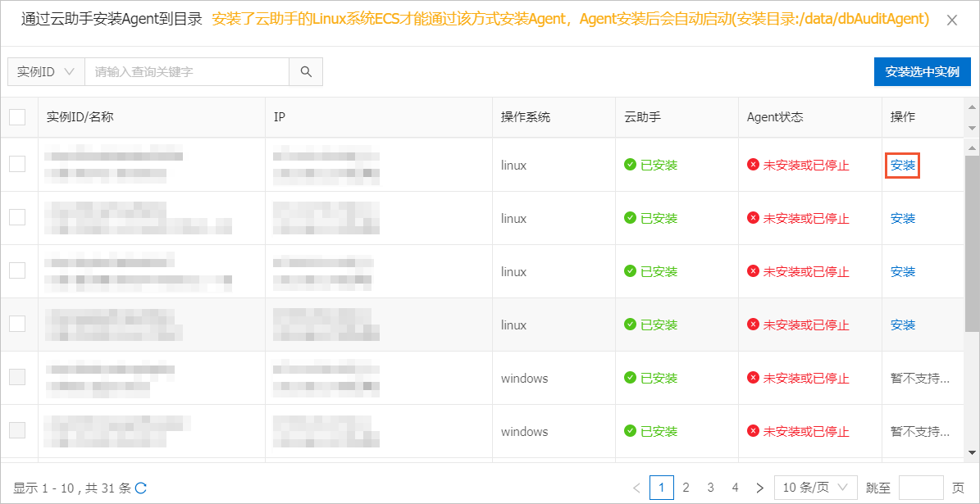
Task: Go to page 2 in pagination
Action: click(x=686, y=487)
